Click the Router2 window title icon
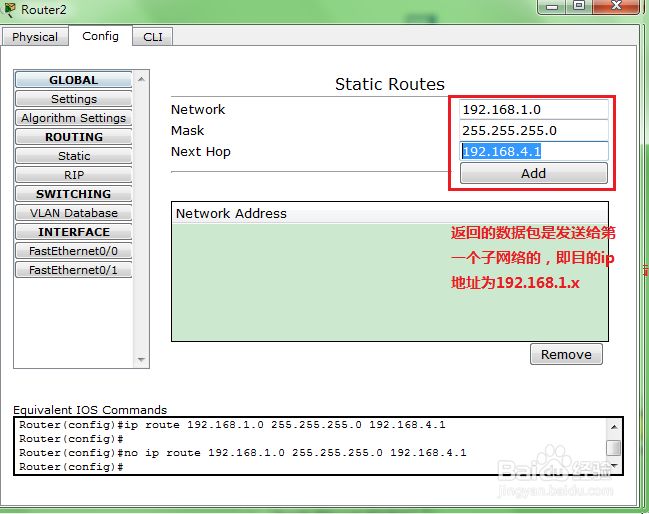This screenshot has height=514, width=649. pyautogui.click(x=9, y=9)
